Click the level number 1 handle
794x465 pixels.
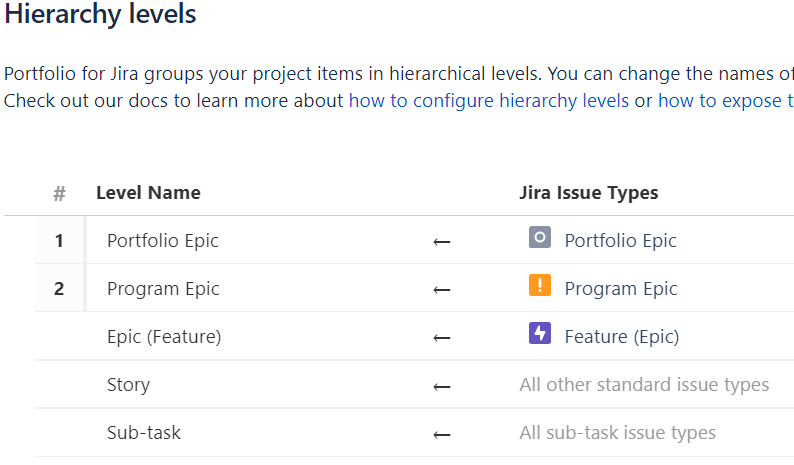pyautogui.click(x=59, y=241)
